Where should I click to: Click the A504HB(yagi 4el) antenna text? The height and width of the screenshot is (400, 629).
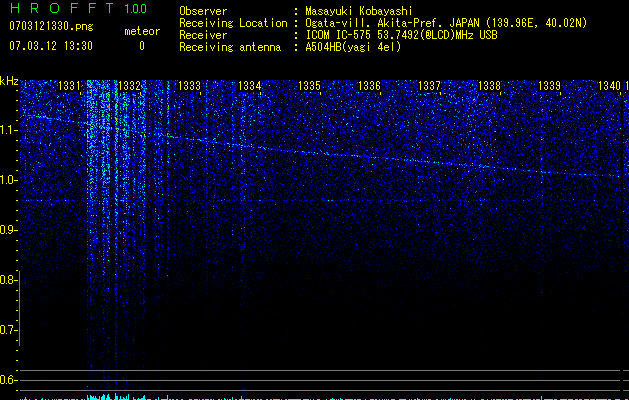(353, 47)
